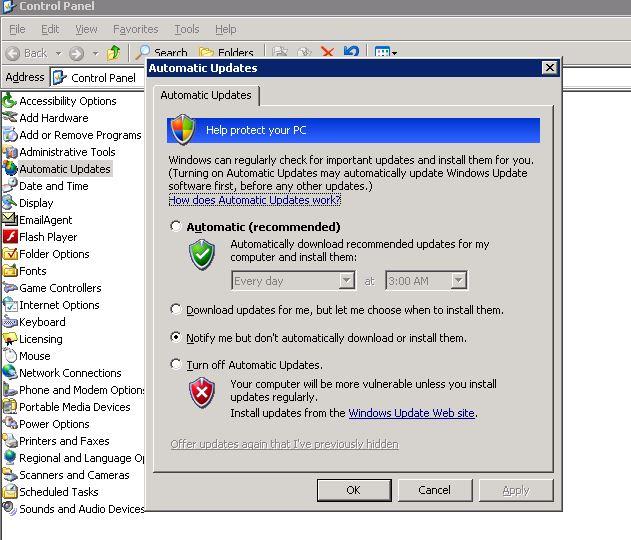Screen dimensions: 631x540
Task: Open the Administrative Tools icon
Action: [x=9, y=152]
